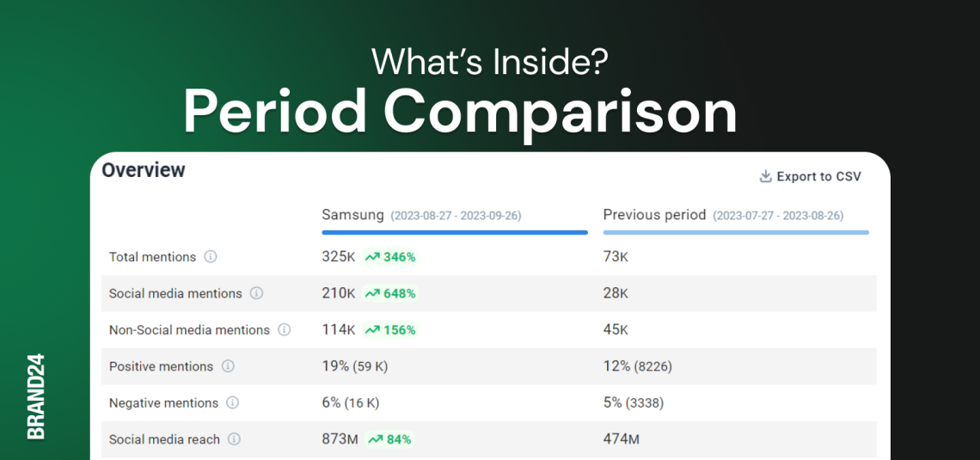Click the Overview section heading
980x460 pixels.
pos(144,170)
